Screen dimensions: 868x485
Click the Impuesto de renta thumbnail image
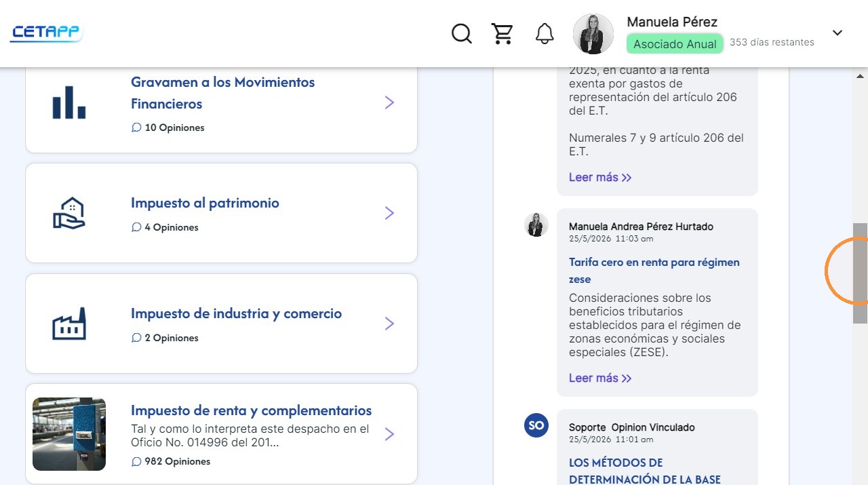69,434
